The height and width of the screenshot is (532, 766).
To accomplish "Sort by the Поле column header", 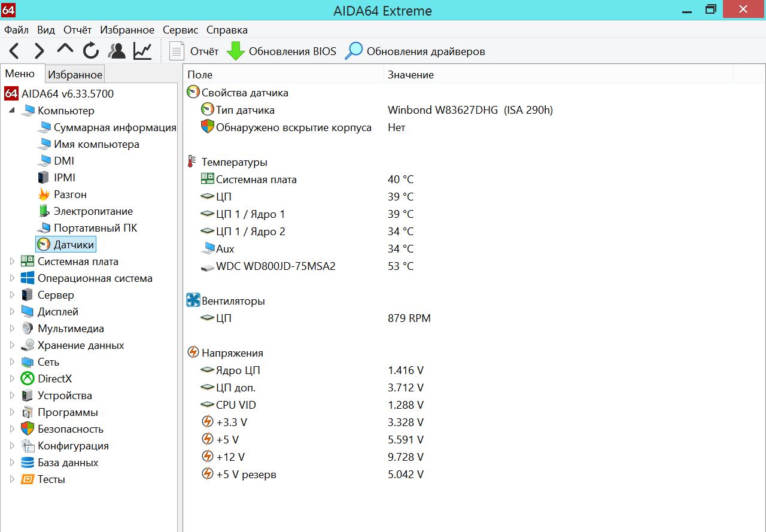I will pyautogui.click(x=283, y=75).
